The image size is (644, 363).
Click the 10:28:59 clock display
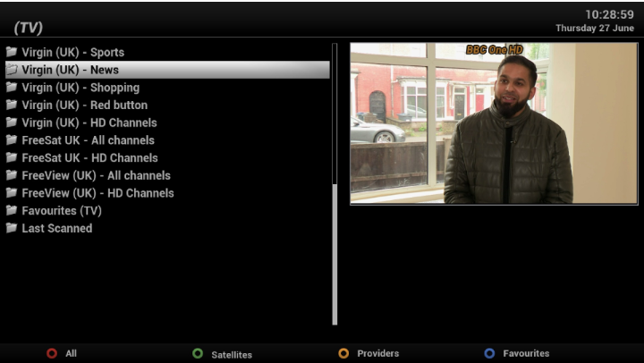click(x=609, y=15)
